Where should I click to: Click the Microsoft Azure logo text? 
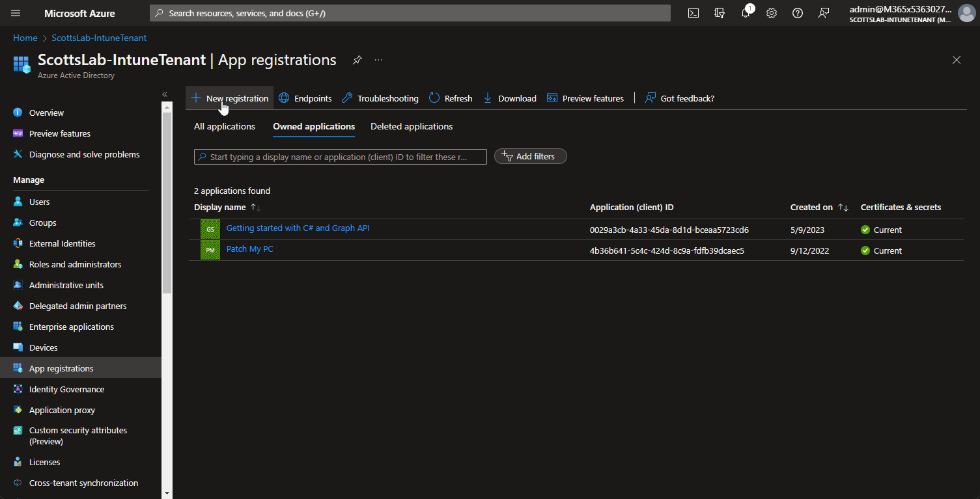point(79,13)
